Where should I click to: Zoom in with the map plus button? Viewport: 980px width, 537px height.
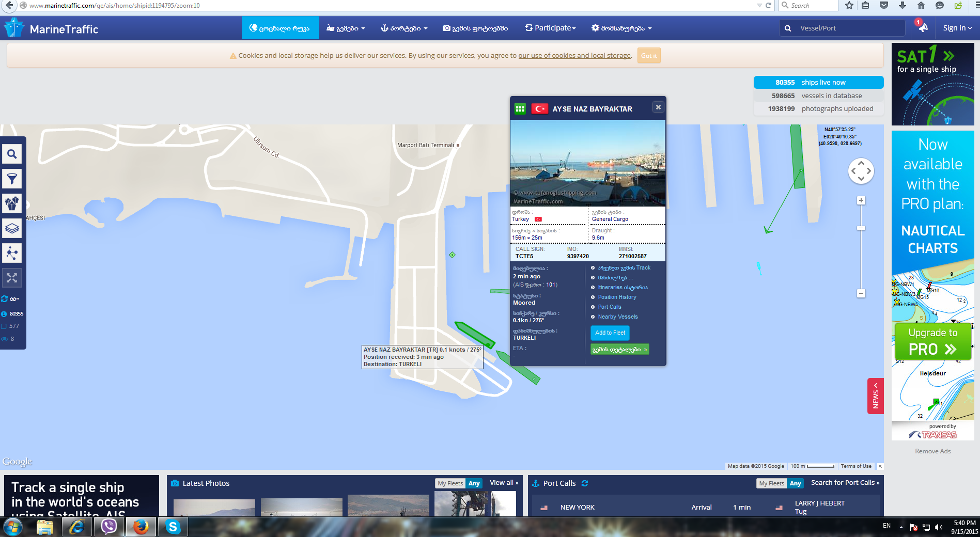[x=861, y=200]
